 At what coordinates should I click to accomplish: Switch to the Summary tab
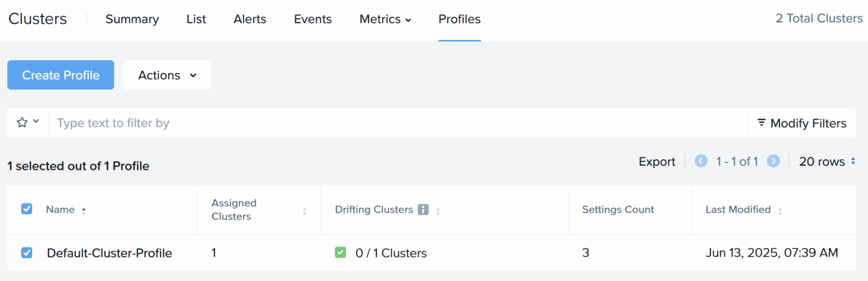(x=132, y=19)
